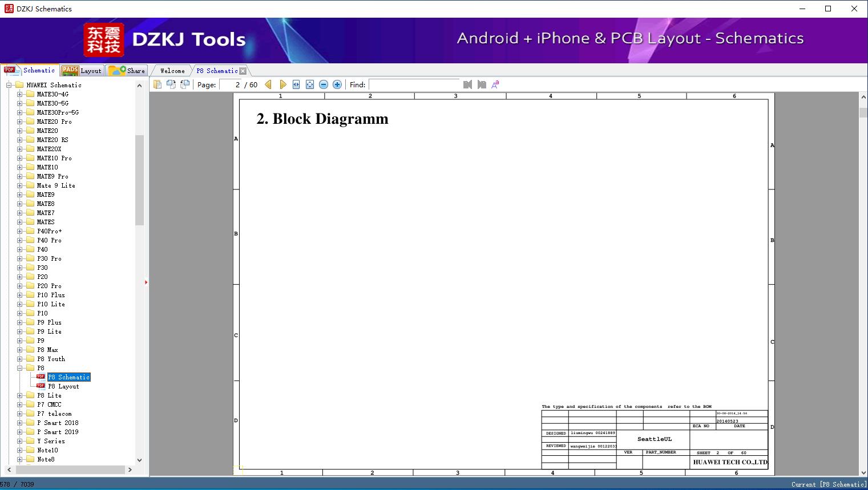
Task: Zoom out with the minus icon
Action: (324, 84)
